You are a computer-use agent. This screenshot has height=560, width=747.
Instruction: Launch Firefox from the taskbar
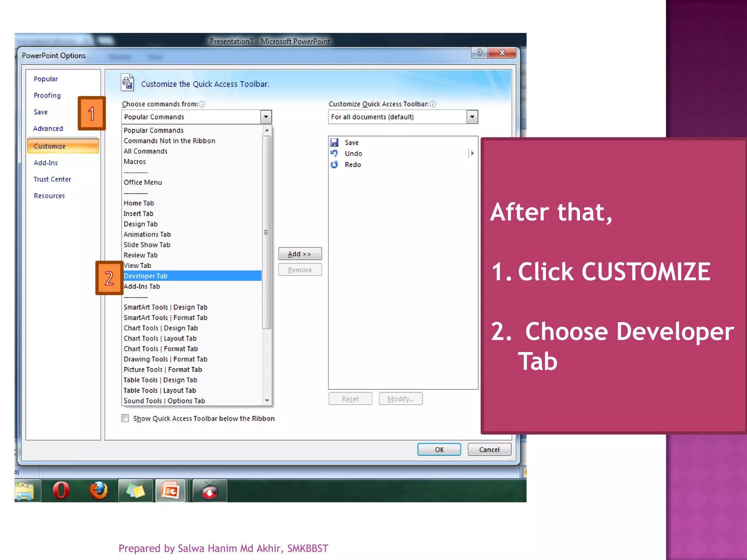click(98, 491)
